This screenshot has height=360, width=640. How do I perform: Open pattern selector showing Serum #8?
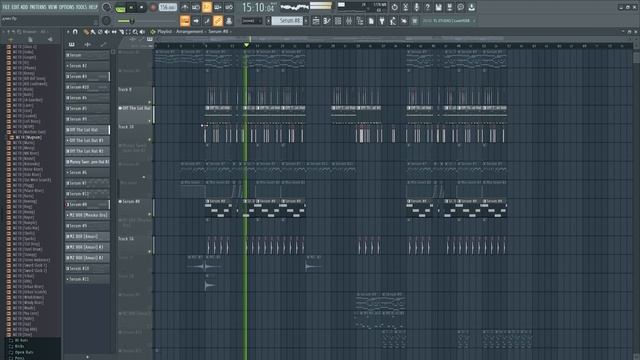(x=287, y=21)
